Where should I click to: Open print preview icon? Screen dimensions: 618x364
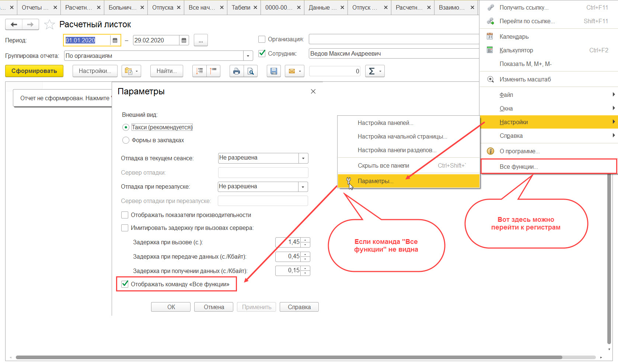point(251,71)
